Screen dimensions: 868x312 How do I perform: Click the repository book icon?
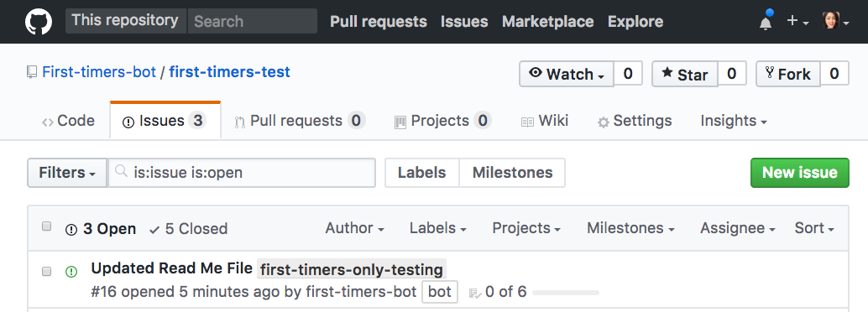[x=32, y=72]
